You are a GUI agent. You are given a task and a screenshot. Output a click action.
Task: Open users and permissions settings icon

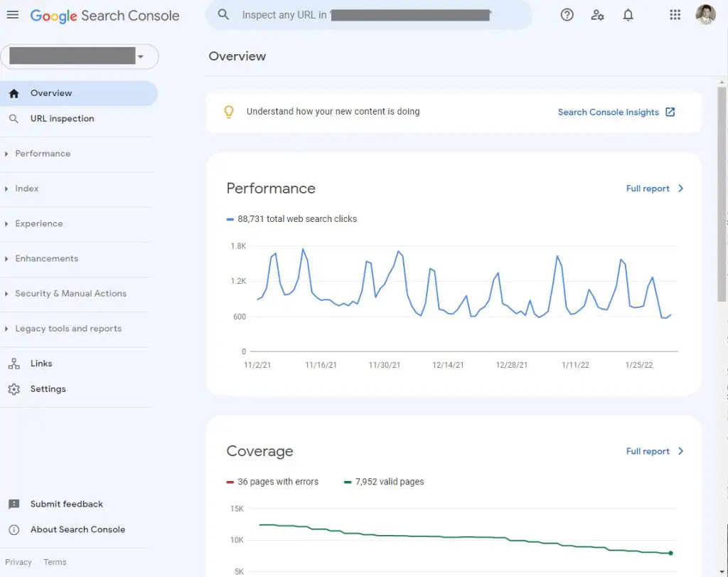click(x=597, y=15)
